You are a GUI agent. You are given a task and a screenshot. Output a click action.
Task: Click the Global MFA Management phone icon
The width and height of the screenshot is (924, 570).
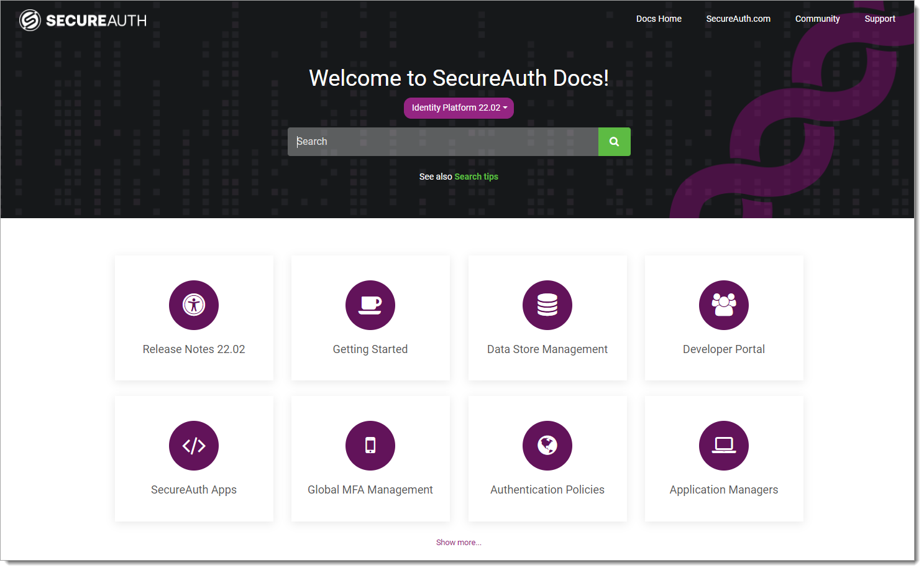click(370, 446)
